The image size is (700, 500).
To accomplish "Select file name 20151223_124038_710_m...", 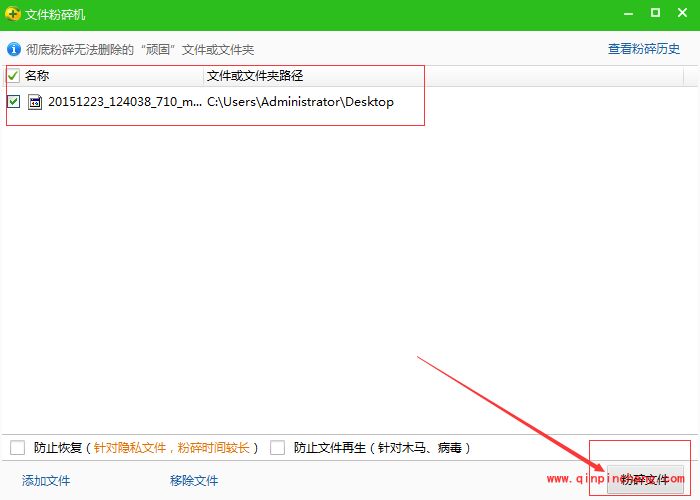I will pyautogui.click(x=125, y=102).
